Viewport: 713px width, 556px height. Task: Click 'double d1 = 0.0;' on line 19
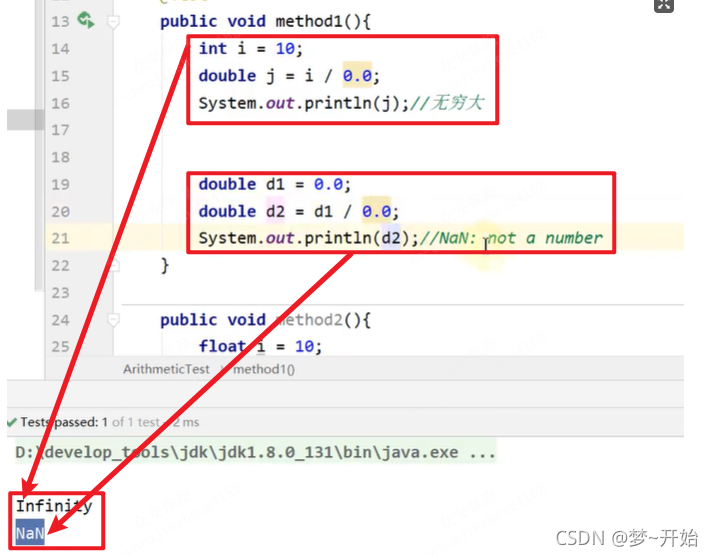tap(275, 184)
